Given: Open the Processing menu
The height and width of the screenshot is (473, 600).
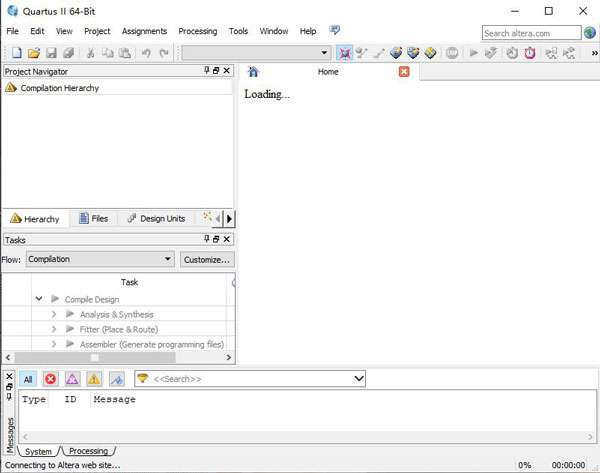Looking at the screenshot, I should click(197, 31).
